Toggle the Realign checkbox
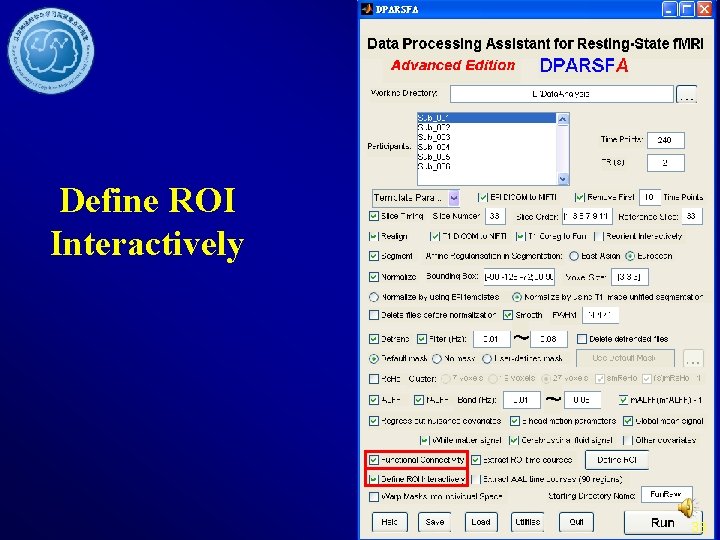This screenshot has height=540, width=720. click(x=374, y=236)
